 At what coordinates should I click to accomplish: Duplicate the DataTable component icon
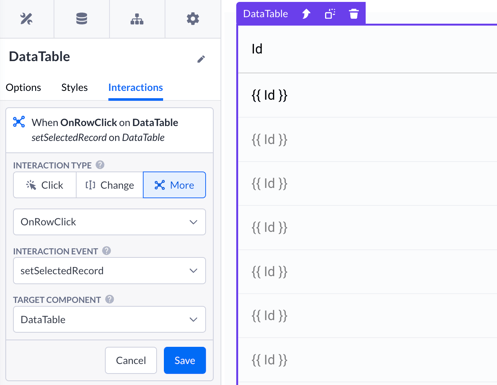coord(330,14)
